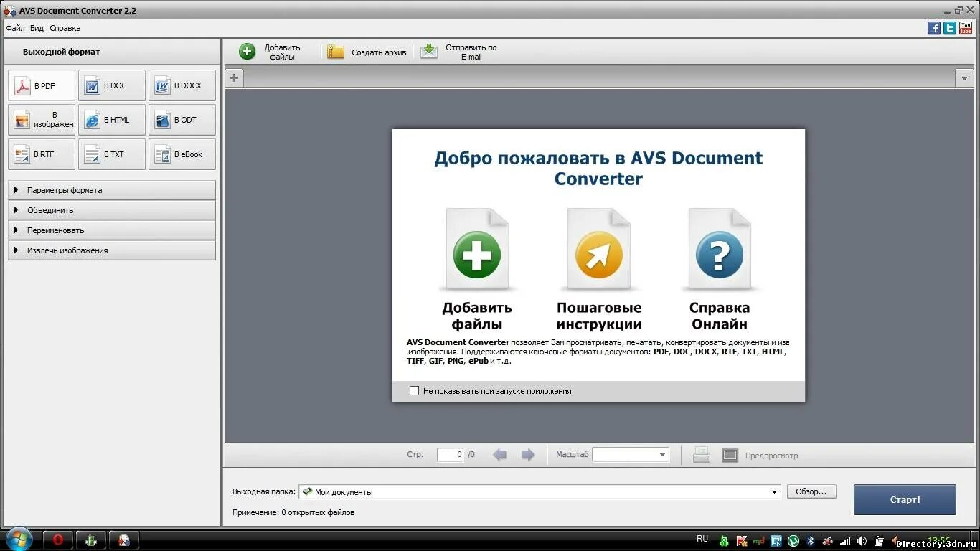Open the 'Файл' menu
Image resolution: width=980 pixels, height=551 pixels.
point(15,28)
